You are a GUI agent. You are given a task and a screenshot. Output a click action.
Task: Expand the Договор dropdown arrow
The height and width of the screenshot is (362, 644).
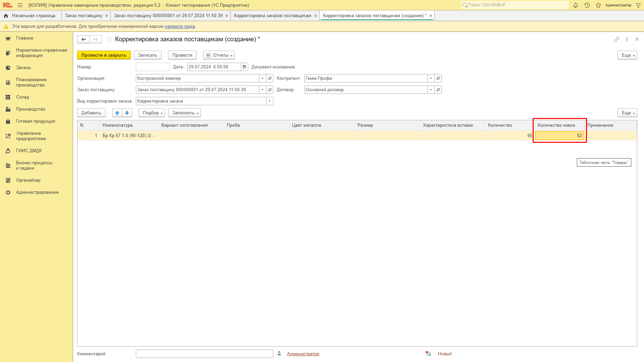431,89
